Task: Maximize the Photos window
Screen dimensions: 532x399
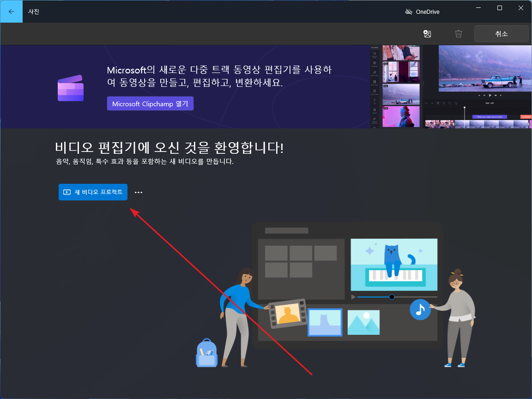Action: [499, 8]
